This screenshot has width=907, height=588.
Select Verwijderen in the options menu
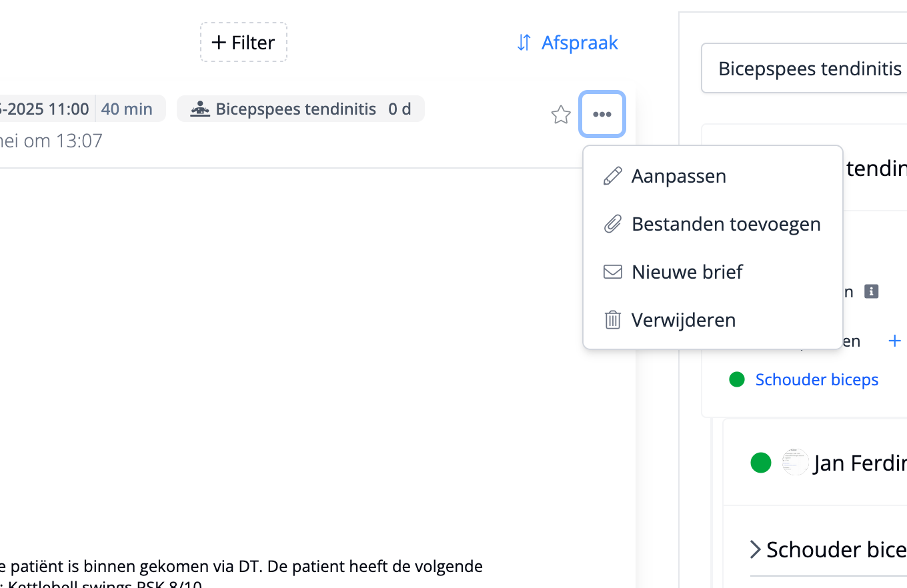tap(684, 319)
